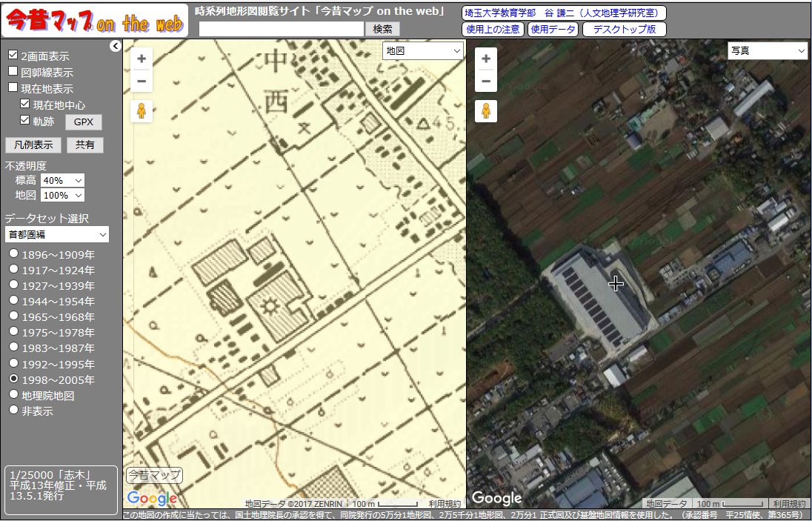Open the left map type dropdown showing 地図

[422, 50]
